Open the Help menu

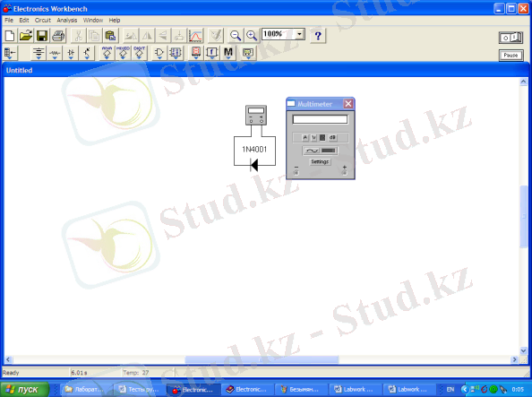115,20
